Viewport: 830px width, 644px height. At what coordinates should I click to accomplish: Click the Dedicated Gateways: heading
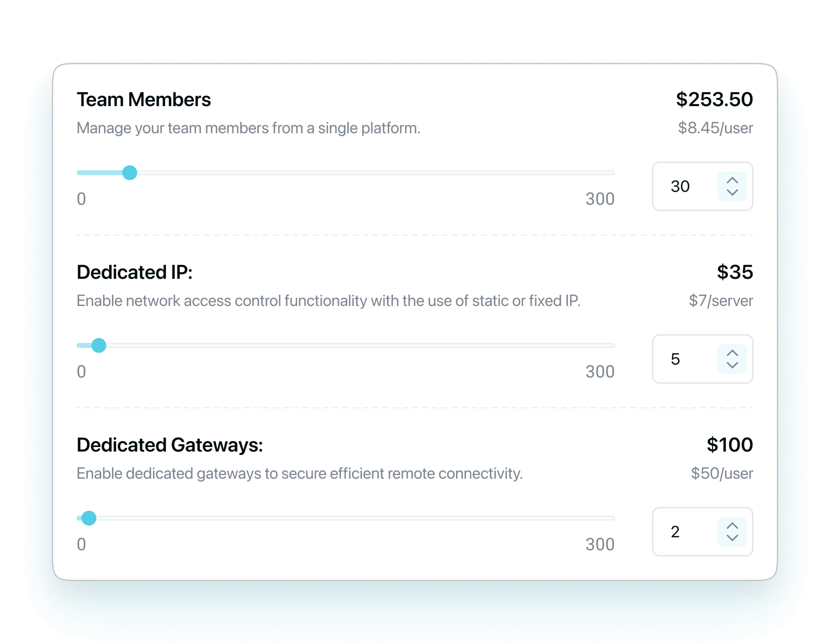click(x=170, y=445)
